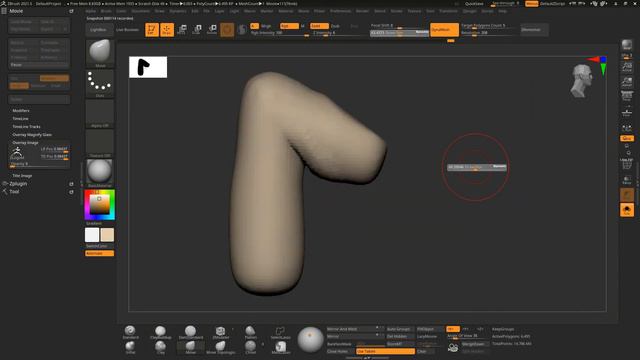Collapse the Overlay Image section

pos(25,142)
